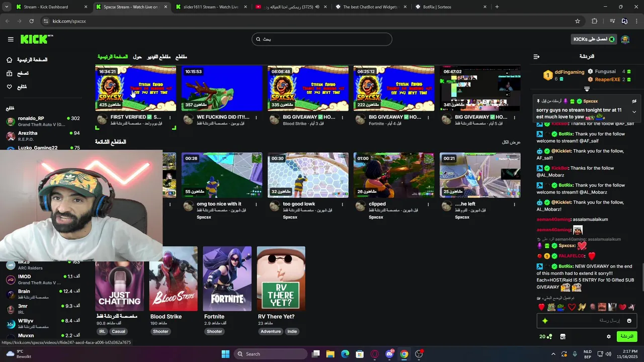Open Chrome three-dot menu
The height and width of the screenshot is (362, 644).
pos(636,21)
